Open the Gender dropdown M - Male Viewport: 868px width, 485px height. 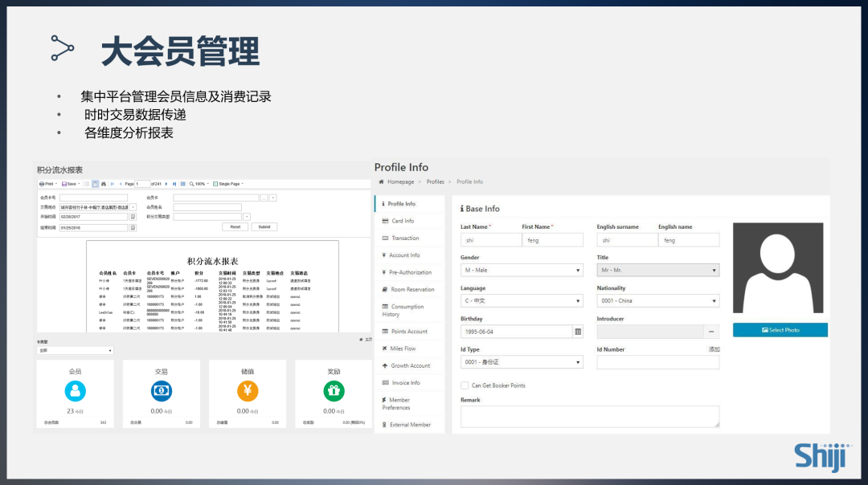pos(522,270)
